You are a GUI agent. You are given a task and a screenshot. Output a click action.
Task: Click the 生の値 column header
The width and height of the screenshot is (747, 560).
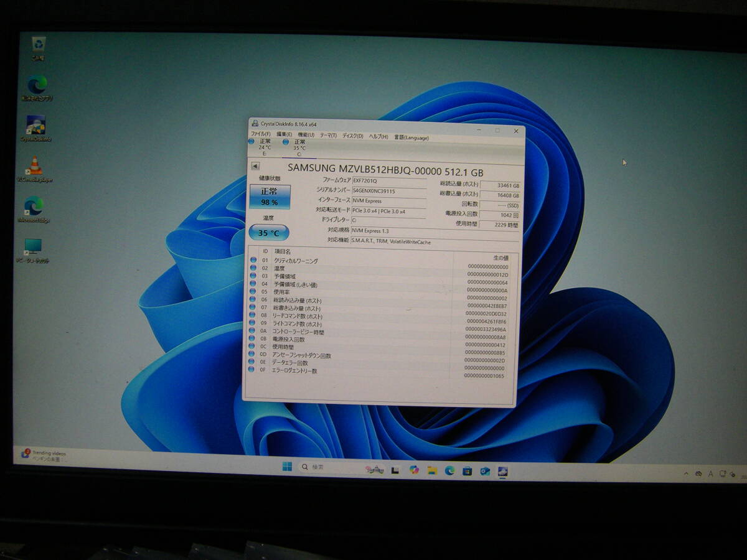tap(500, 257)
